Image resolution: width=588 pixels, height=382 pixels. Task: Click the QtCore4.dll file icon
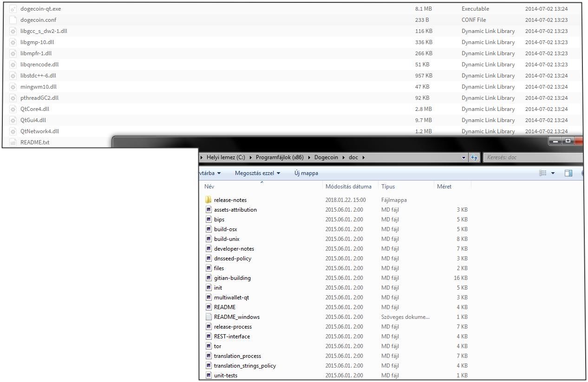13,109
